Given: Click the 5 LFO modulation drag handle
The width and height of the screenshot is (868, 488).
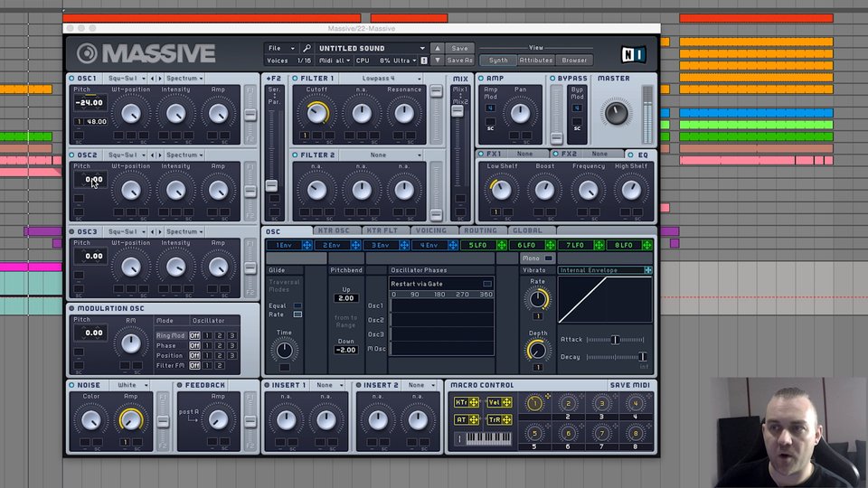Looking at the screenshot, I should [502, 245].
